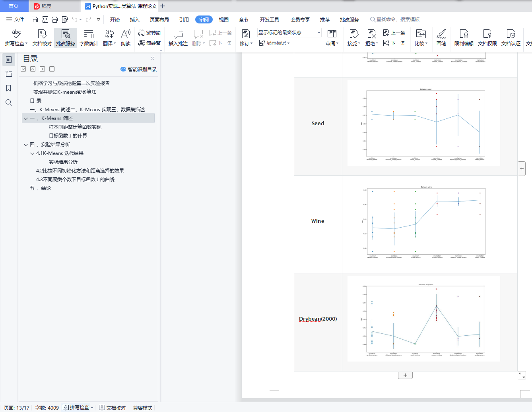This screenshot has height=412, width=532.
Task: Convert text with 繁转简
Action: coord(150,33)
